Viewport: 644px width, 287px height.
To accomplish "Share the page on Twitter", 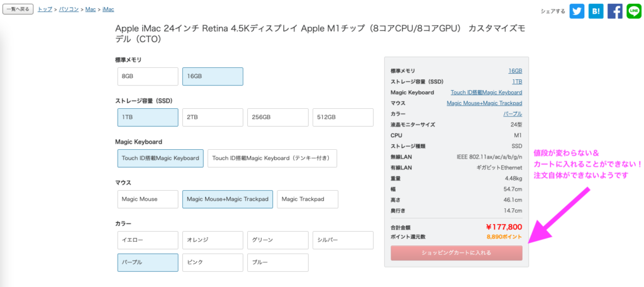I will point(577,11).
